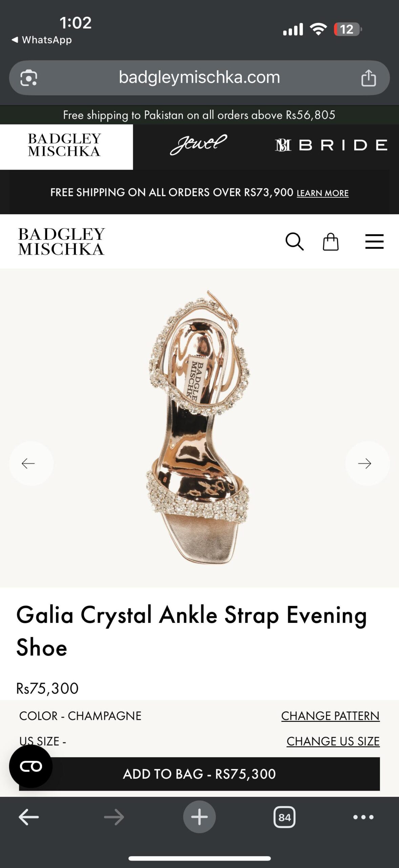Open the shopping bag icon

point(331,242)
